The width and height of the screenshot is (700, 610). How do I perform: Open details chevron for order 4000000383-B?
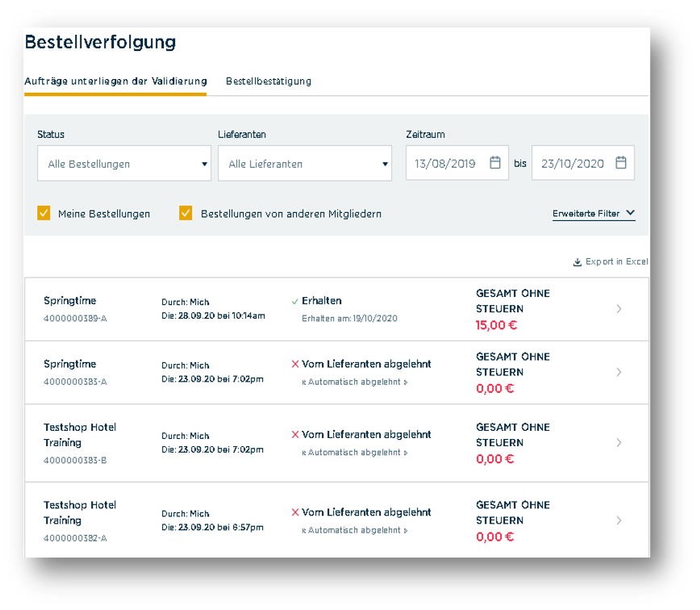619,443
